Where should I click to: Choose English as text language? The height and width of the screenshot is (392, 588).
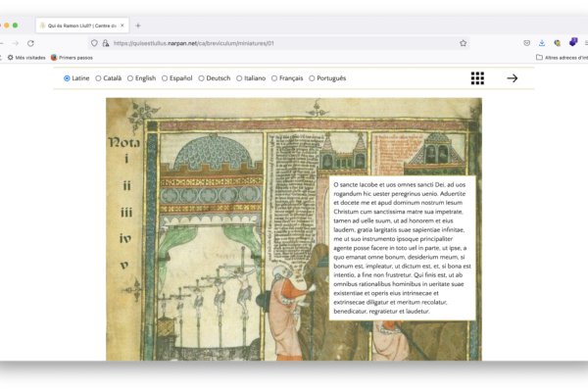(x=131, y=78)
